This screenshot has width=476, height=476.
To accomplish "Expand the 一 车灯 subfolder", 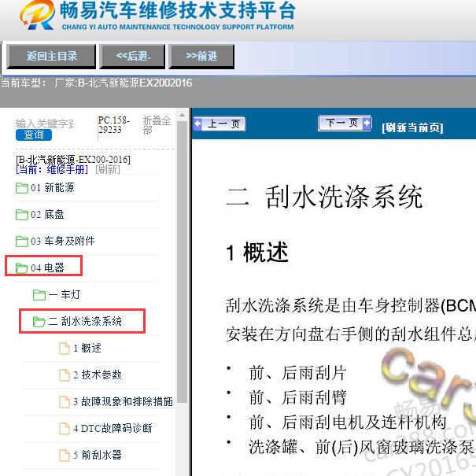I will 65,294.
